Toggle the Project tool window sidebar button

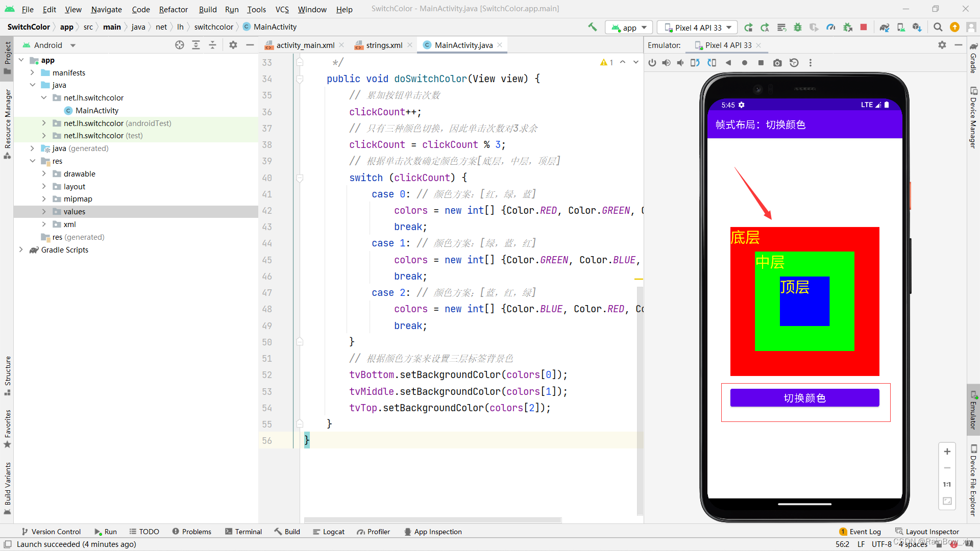click(x=7, y=56)
